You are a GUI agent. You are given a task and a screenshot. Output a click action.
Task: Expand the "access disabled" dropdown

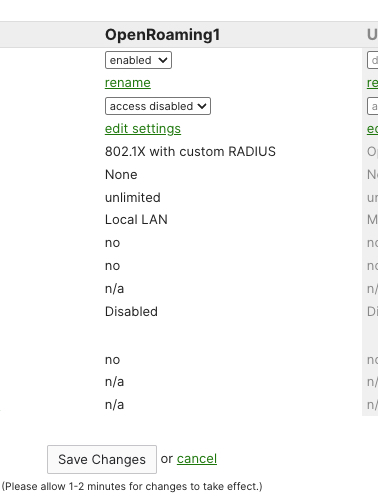tap(158, 106)
